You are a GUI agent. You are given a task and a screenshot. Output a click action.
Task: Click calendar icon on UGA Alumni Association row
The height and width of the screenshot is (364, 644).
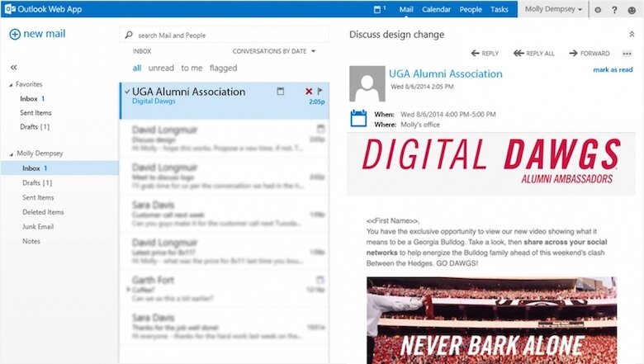[x=281, y=91]
